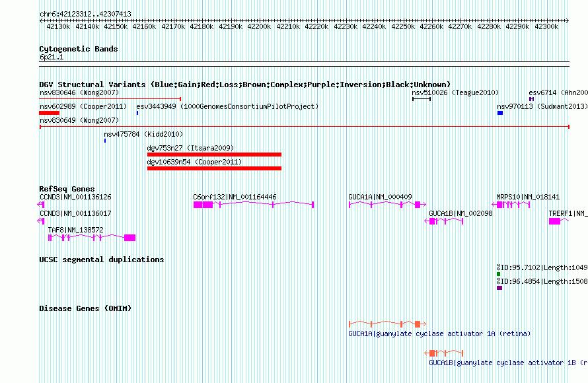Click the C6orf132 large exon block
Viewport: 588px width, 383px height.
pos(203,205)
